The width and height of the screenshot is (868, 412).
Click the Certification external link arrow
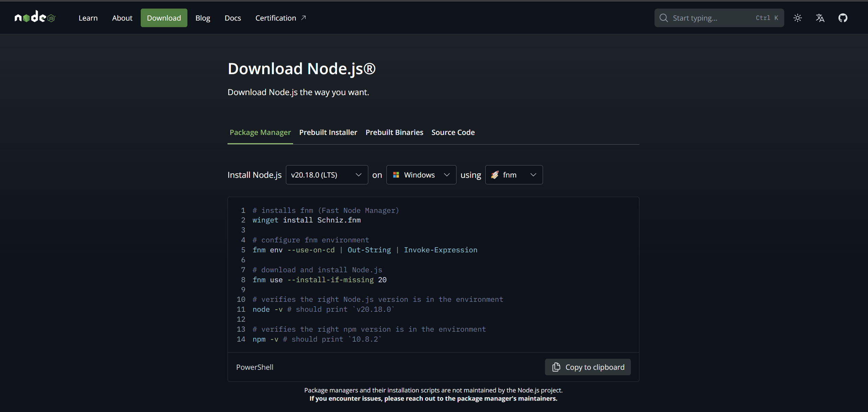pyautogui.click(x=303, y=18)
